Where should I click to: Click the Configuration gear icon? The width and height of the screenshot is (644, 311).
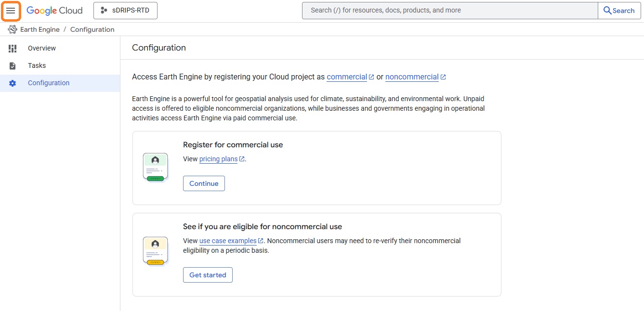(13, 83)
